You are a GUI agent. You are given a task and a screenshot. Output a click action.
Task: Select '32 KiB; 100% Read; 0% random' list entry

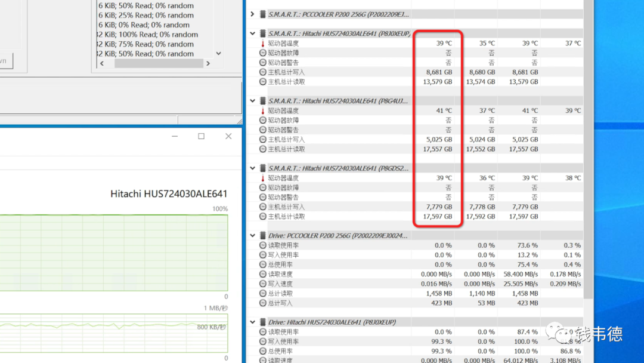click(x=148, y=35)
